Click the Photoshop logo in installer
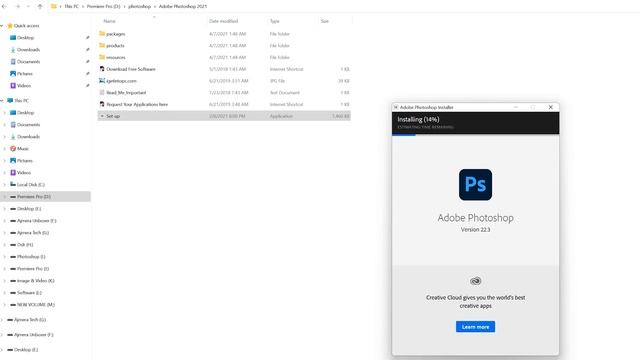640x360 pixels. point(475,184)
